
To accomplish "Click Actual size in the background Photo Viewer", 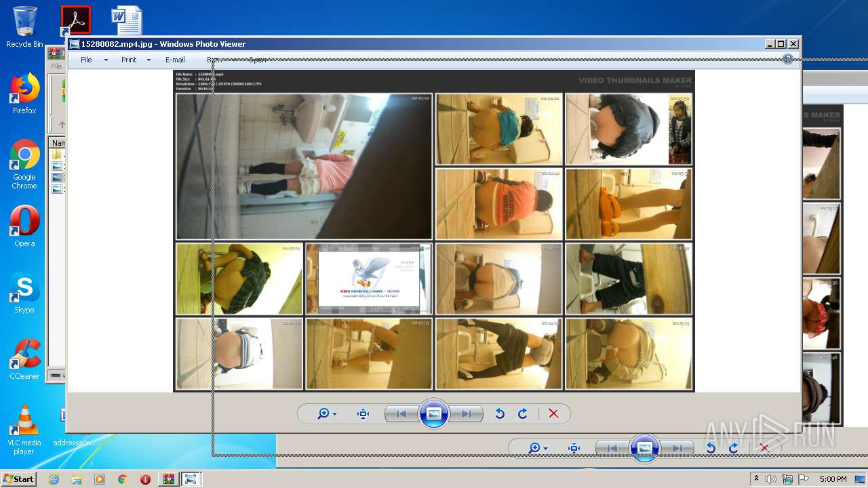I will tap(574, 448).
